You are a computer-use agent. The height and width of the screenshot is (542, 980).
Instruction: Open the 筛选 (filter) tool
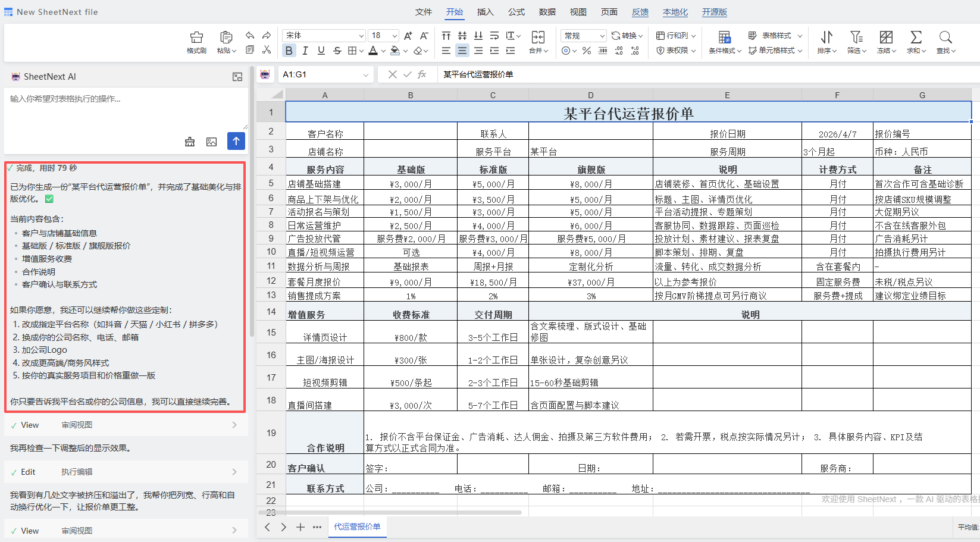856,42
